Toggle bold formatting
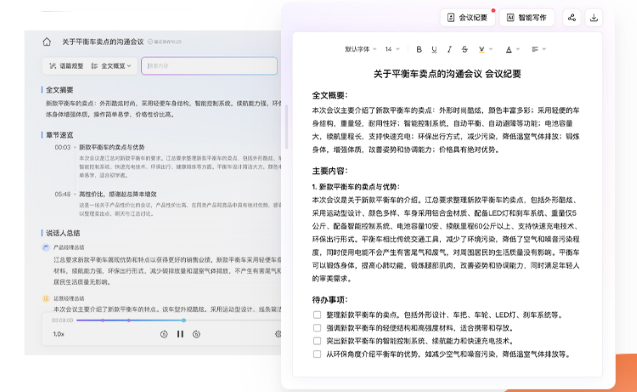 [419, 49]
